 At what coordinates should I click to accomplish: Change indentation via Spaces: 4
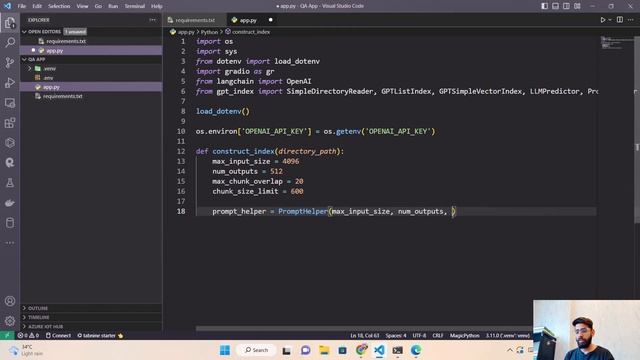tap(396, 336)
